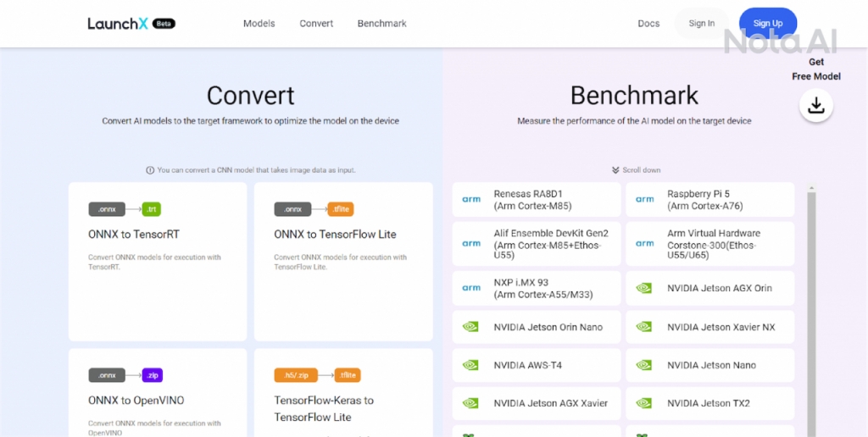Click the Convert section heading
The height and width of the screenshot is (437, 868).
coord(250,96)
